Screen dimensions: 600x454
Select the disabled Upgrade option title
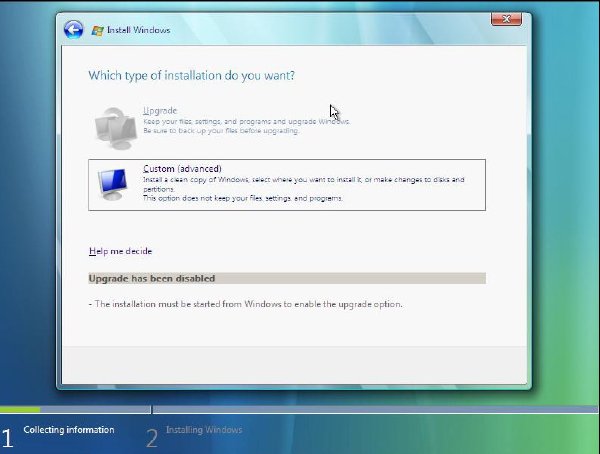coord(160,111)
